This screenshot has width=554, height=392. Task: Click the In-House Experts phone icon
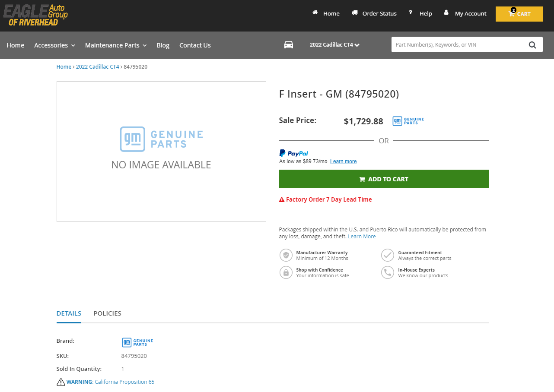pos(388,272)
